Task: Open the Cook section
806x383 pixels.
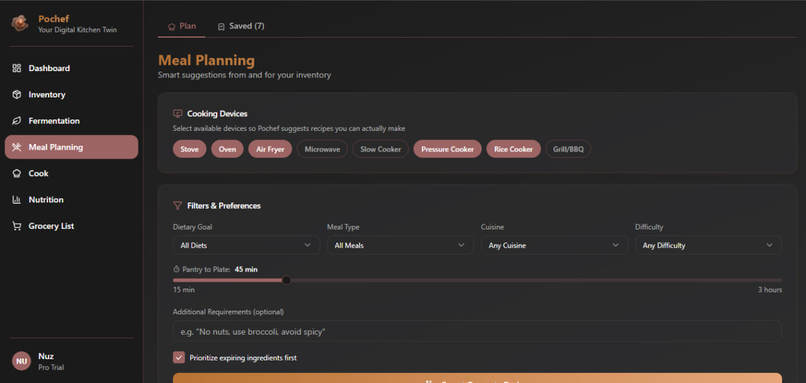Action: (71, 173)
